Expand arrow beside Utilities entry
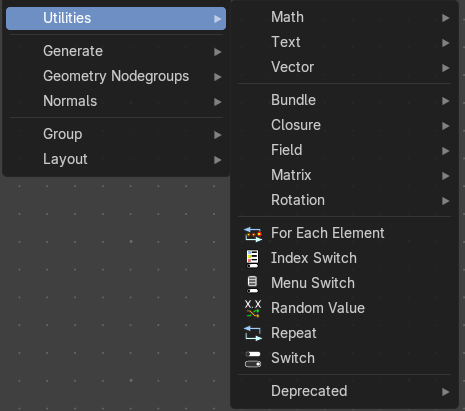Viewport: 465px width, 411px height. coord(217,19)
